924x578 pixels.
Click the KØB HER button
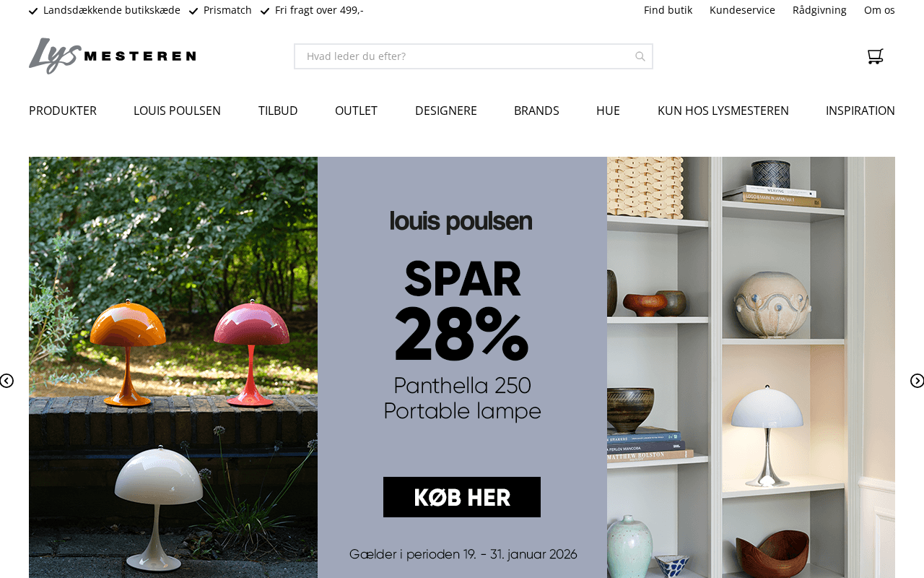tap(462, 497)
